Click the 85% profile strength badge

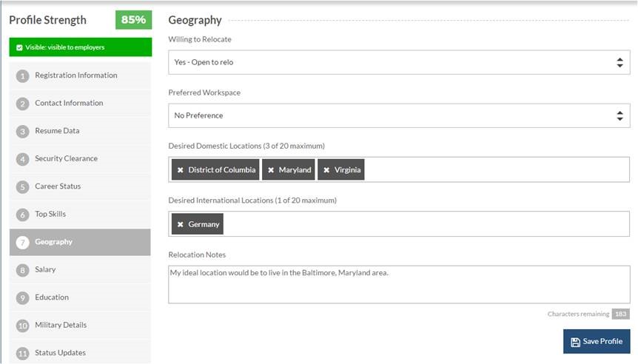pyautogui.click(x=133, y=20)
